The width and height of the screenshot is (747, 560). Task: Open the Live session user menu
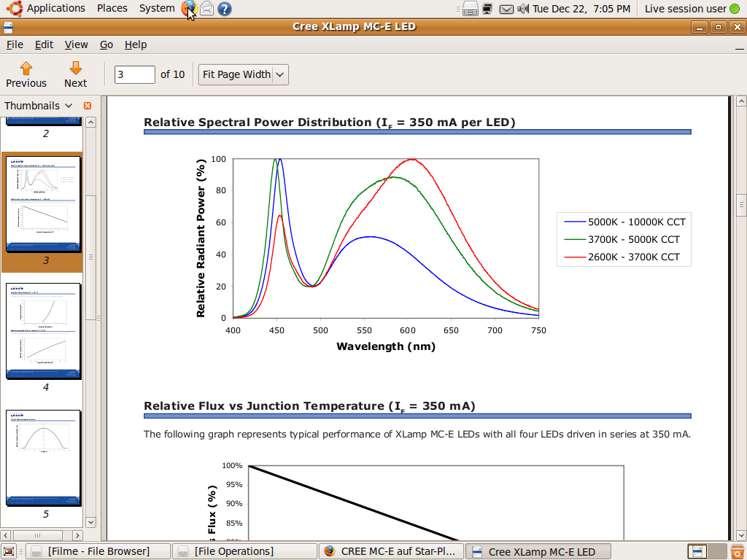tap(692, 9)
